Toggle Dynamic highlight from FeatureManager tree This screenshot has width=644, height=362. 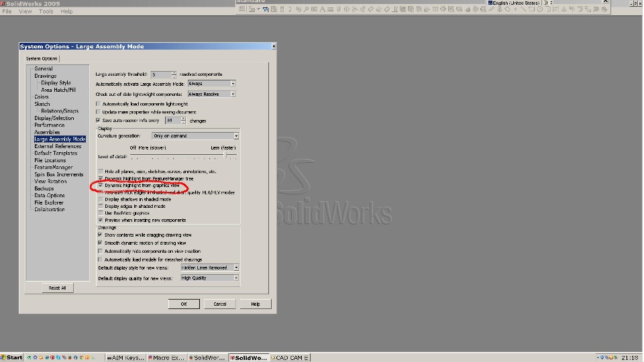(x=101, y=178)
